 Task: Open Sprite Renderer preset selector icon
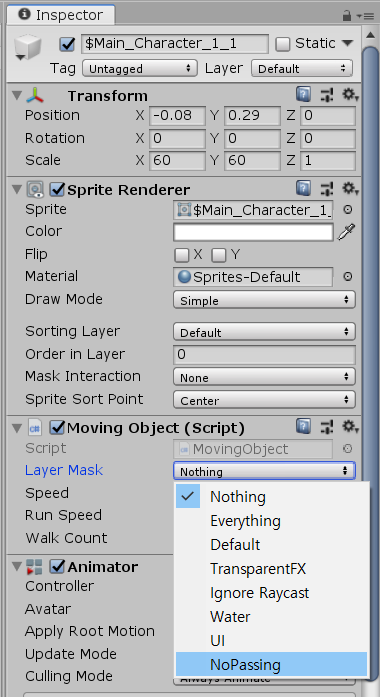(x=327, y=189)
